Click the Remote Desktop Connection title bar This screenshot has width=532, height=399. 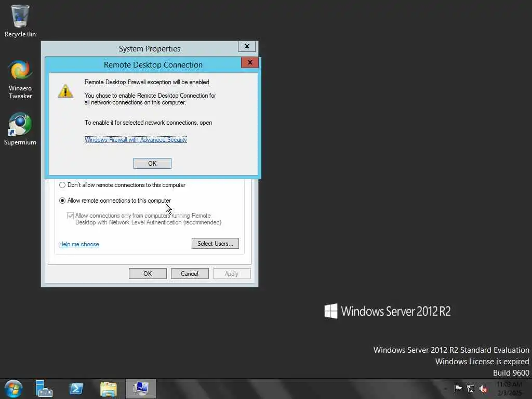click(x=153, y=64)
